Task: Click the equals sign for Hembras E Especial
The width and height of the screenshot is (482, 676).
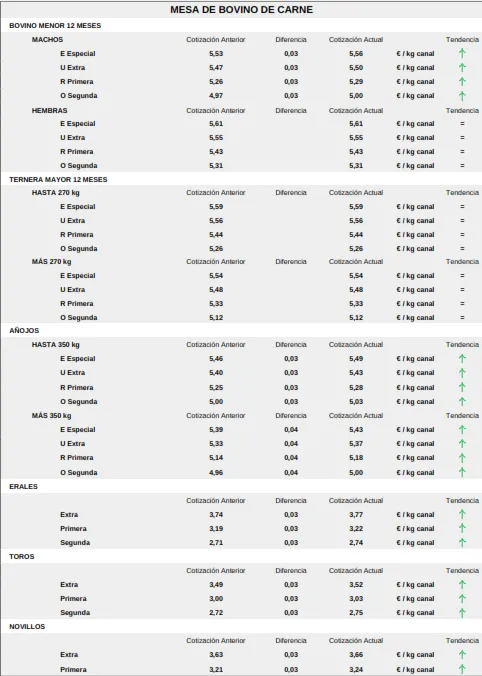Action: 462,124
